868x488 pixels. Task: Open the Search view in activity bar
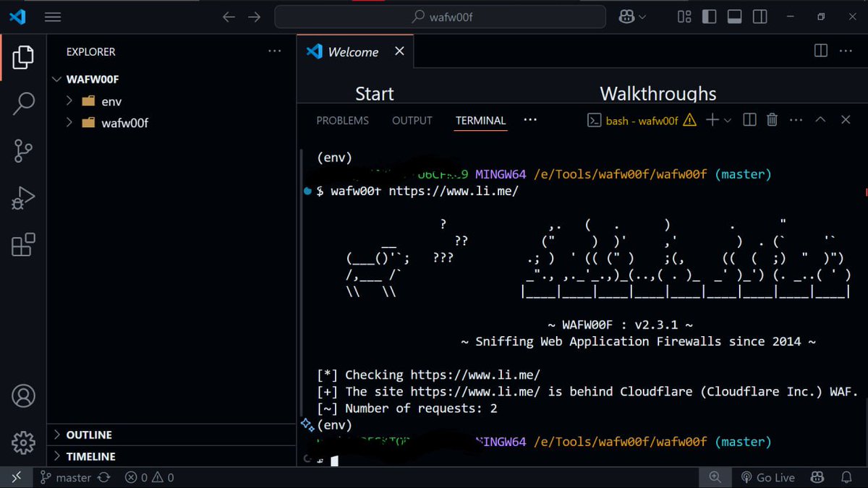point(23,103)
